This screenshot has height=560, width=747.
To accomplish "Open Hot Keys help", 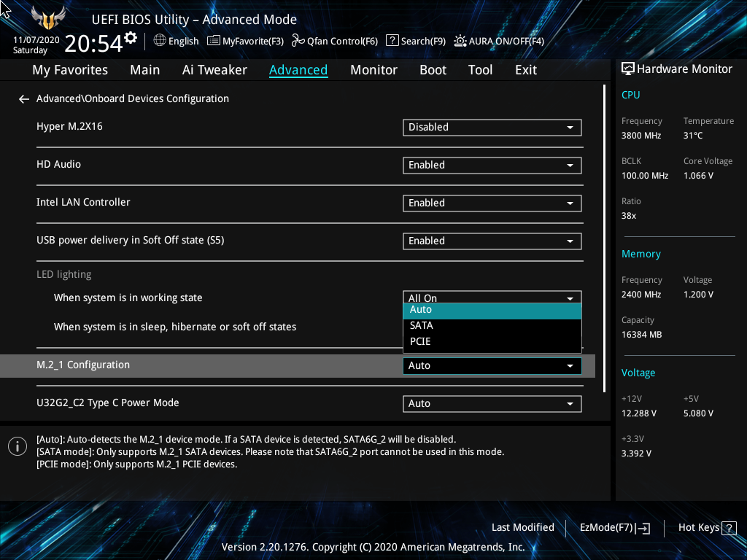I will click(x=707, y=528).
